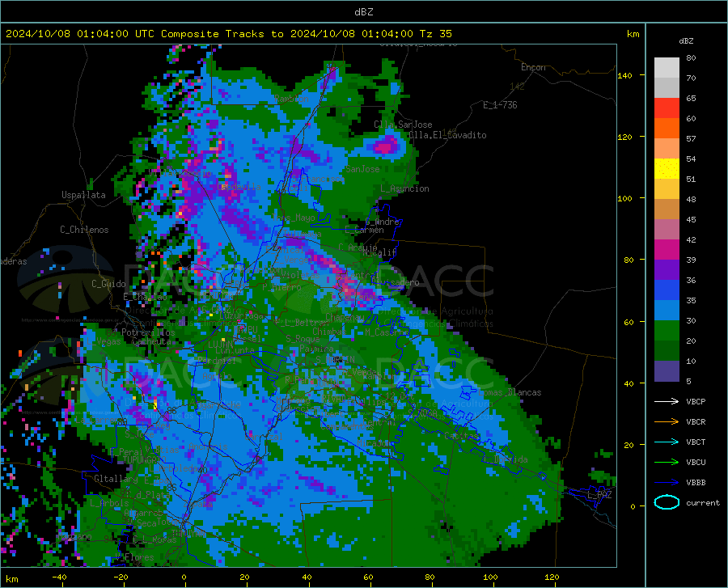Select the orange 60 dBZ color swatch
Image resolution: width=728 pixels, height=588 pixels.
(x=667, y=129)
